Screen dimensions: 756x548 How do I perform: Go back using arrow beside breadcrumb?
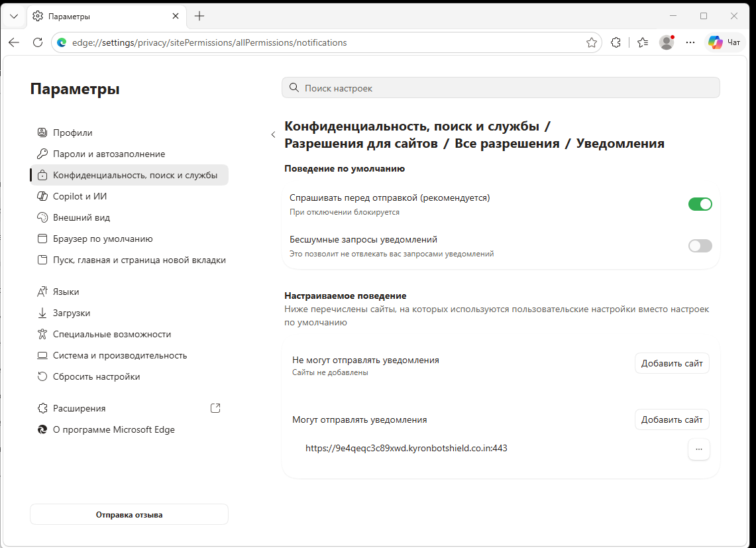(274, 135)
